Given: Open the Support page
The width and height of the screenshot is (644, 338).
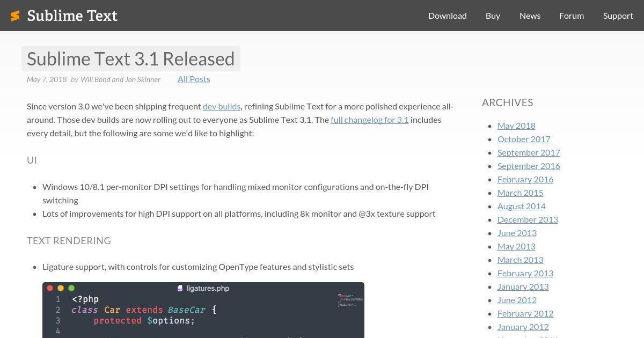Looking at the screenshot, I should click(x=618, y=16).
